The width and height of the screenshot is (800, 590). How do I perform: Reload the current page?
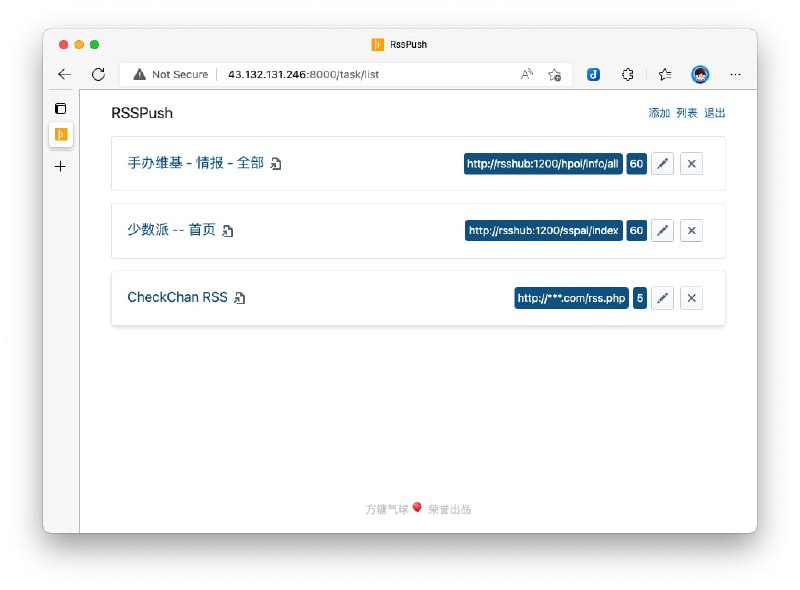click(x=98, y=73)
